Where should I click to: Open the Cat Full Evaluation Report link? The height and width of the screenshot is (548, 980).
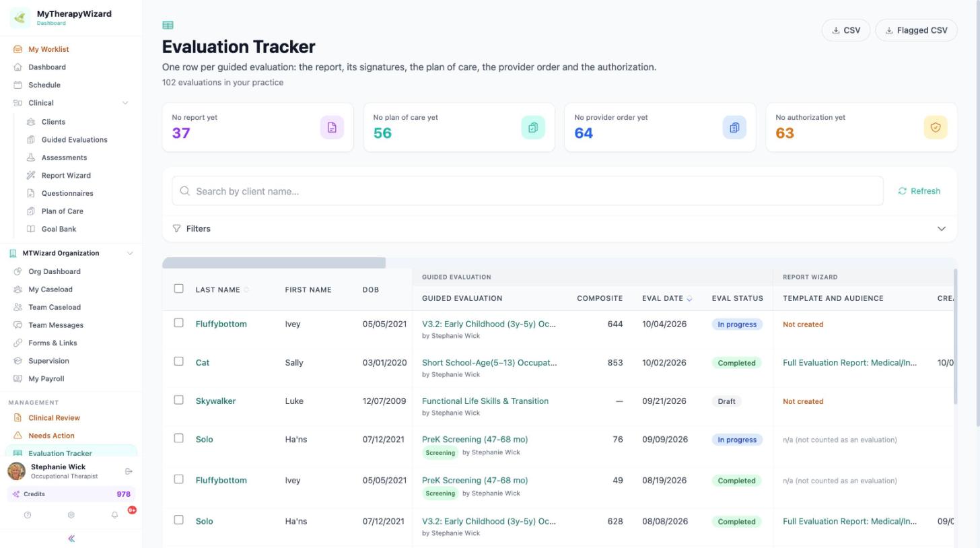[x=849, y=362]
